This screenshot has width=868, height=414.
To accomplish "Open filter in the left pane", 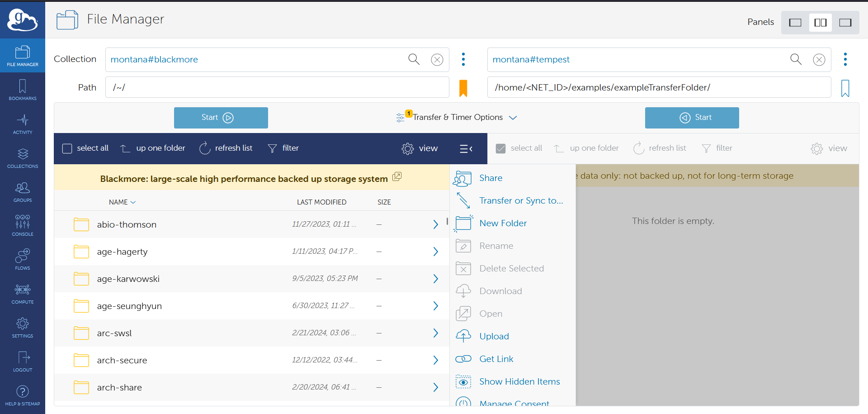I will [283, 148].
